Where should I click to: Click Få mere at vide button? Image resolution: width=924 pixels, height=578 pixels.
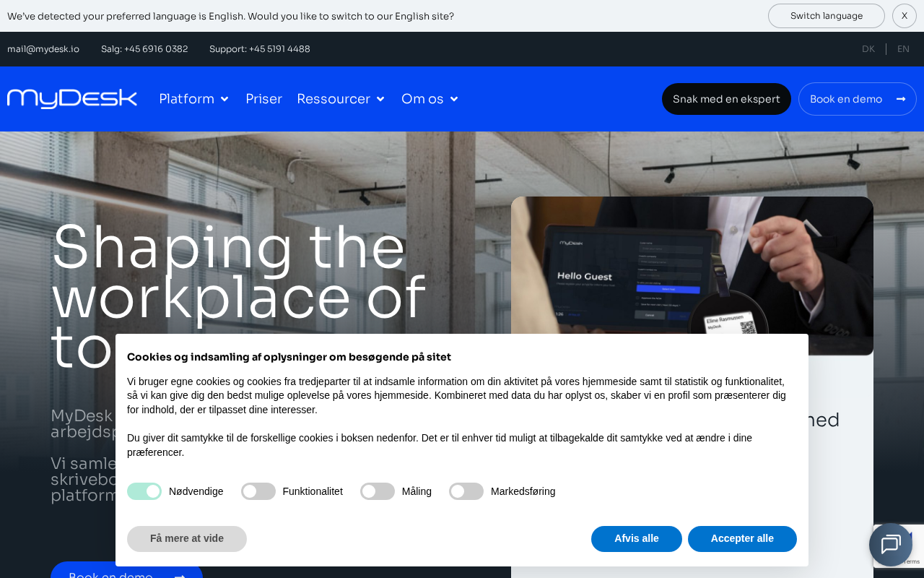pyautogui.click(x=187, y=539)
